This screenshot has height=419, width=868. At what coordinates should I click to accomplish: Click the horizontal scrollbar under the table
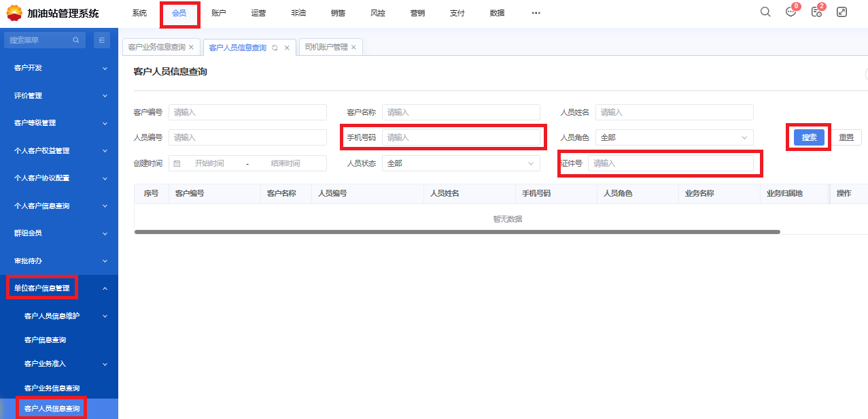coord(457,232)
